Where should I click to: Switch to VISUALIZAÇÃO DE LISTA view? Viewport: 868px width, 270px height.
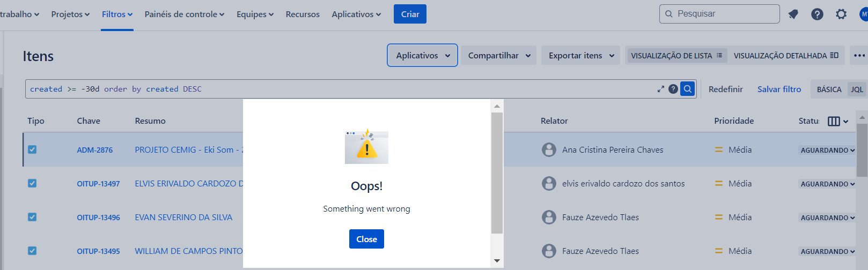pyautogui.click(x=677, y=55)
